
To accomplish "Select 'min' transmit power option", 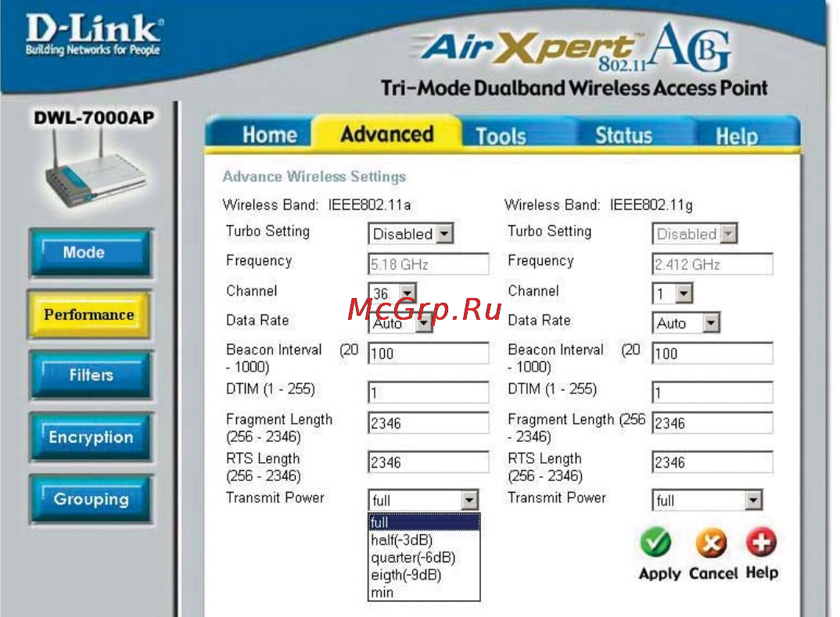I will pyautogui.click(x=424, y=592).
